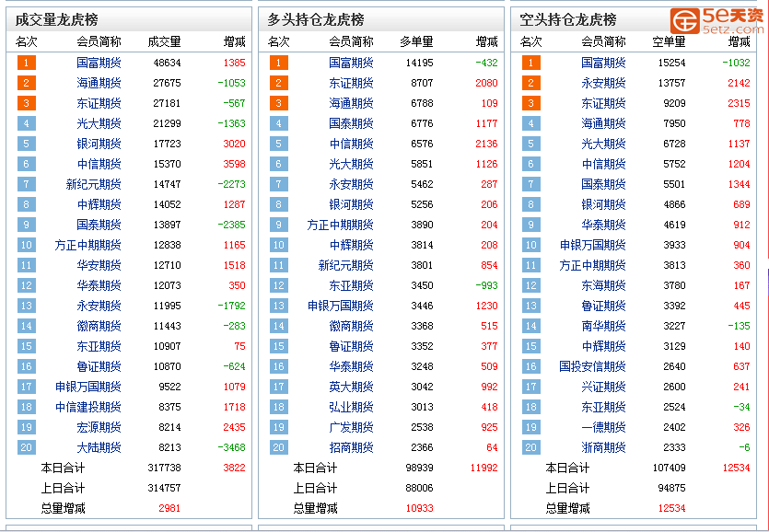Viewport: 769px width, 532px height.
Task: Select change value 2315 in 空头持仓龙虎榜
Action: pos(739,103)
